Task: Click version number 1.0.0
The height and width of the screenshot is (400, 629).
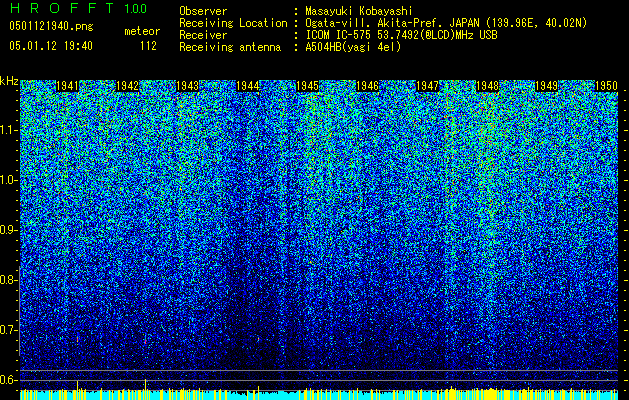Action: 136,8
